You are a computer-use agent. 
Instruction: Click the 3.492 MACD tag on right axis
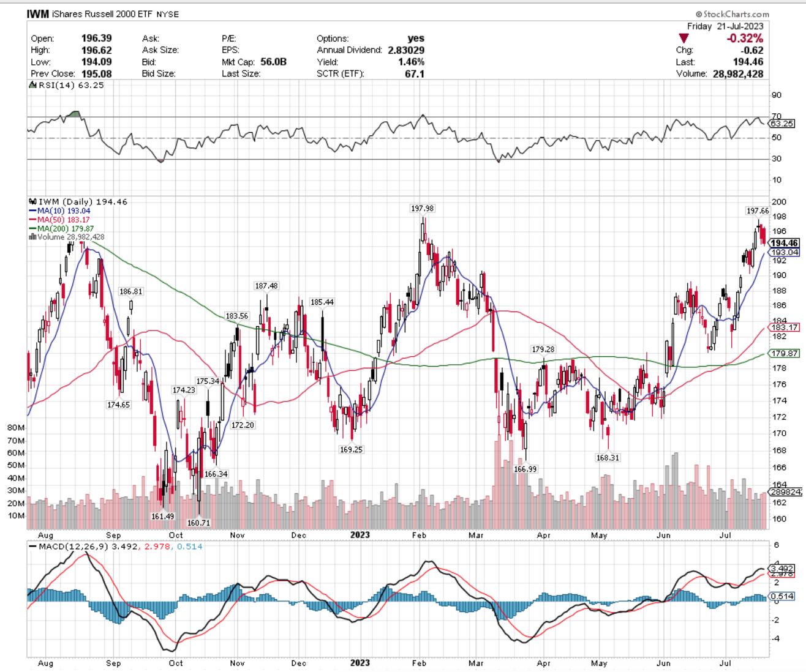pos(782,569)
